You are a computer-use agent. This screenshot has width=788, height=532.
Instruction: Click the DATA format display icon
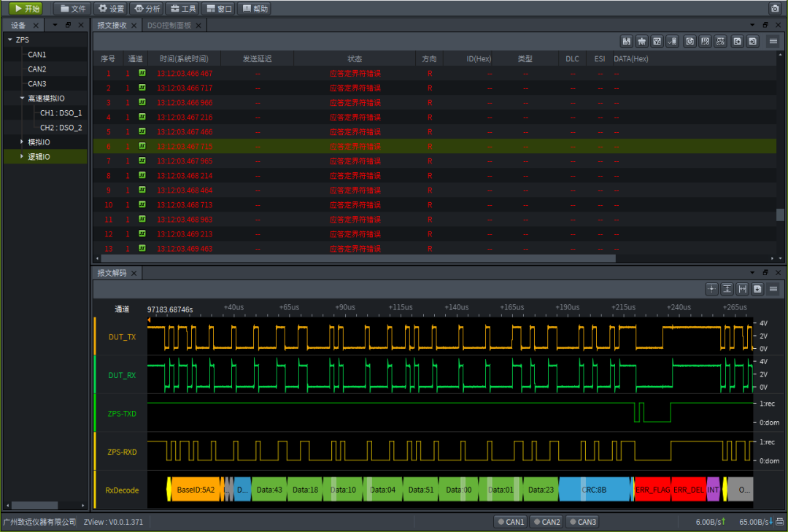(x=721, y=42)
